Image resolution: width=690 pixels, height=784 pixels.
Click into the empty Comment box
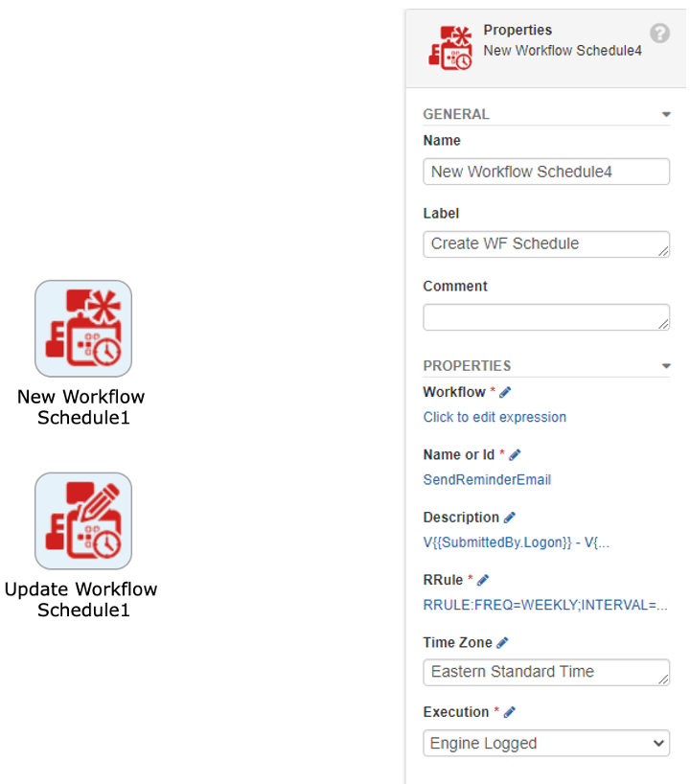[546, 317]
